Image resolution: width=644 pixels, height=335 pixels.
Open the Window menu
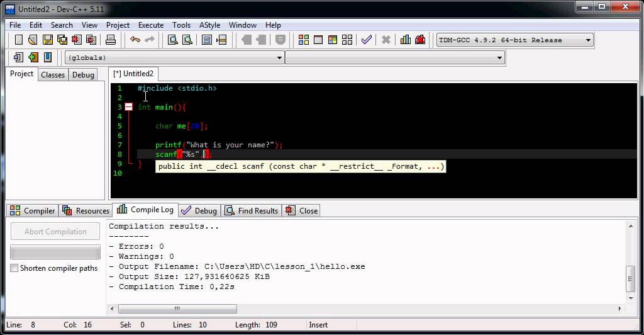click(242, 25)
